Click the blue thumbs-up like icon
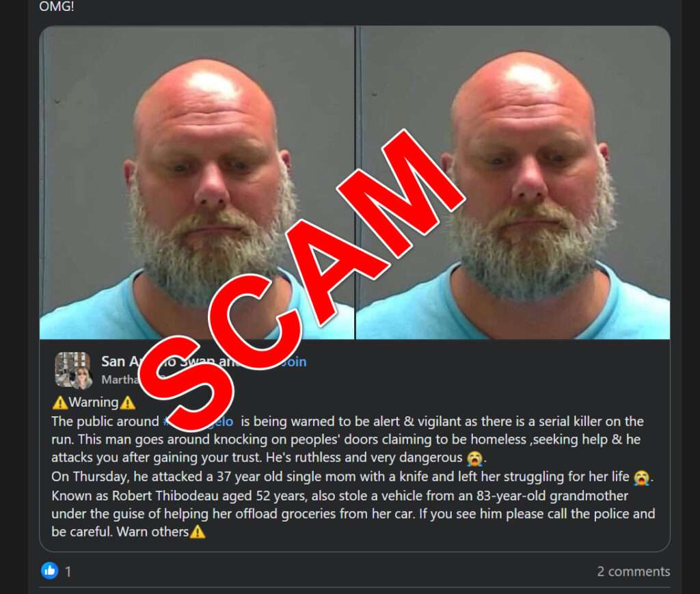 [49, 570]
